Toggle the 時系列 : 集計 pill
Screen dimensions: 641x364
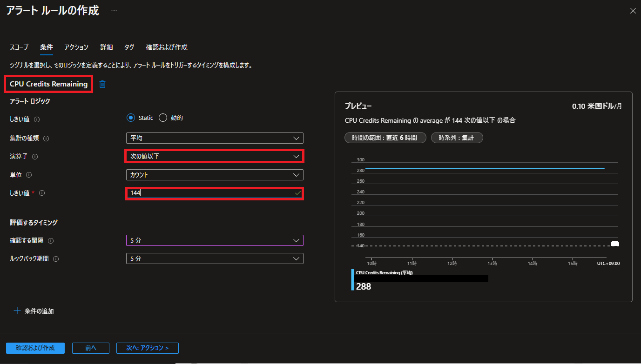(x=457, y=138)
